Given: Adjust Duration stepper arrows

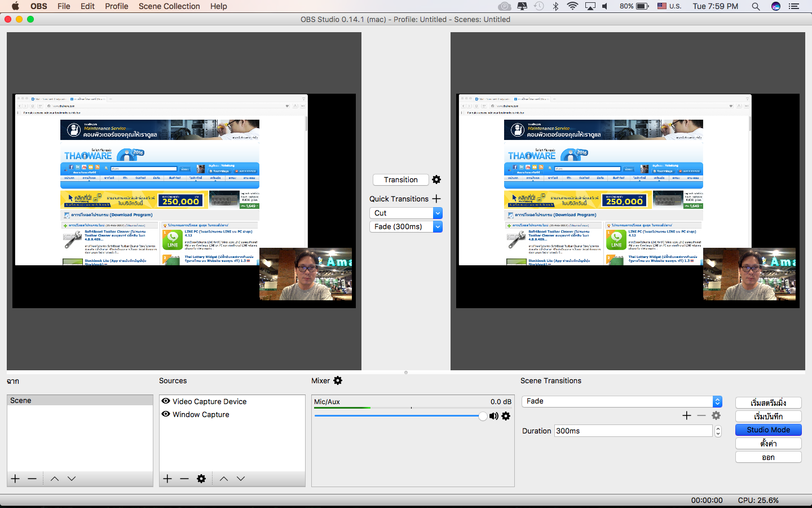Looking at the screenshot, I should tap(718, 431).
